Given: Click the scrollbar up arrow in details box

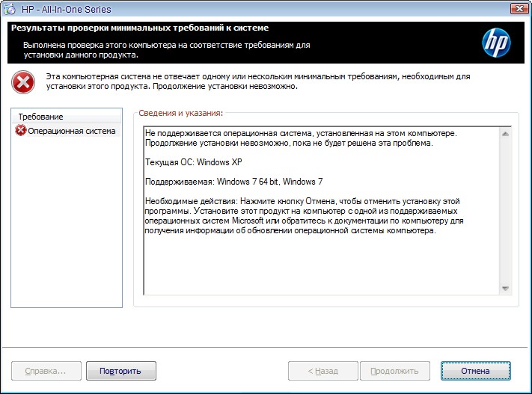Looking at the screenshot, I should pos(505,134).
